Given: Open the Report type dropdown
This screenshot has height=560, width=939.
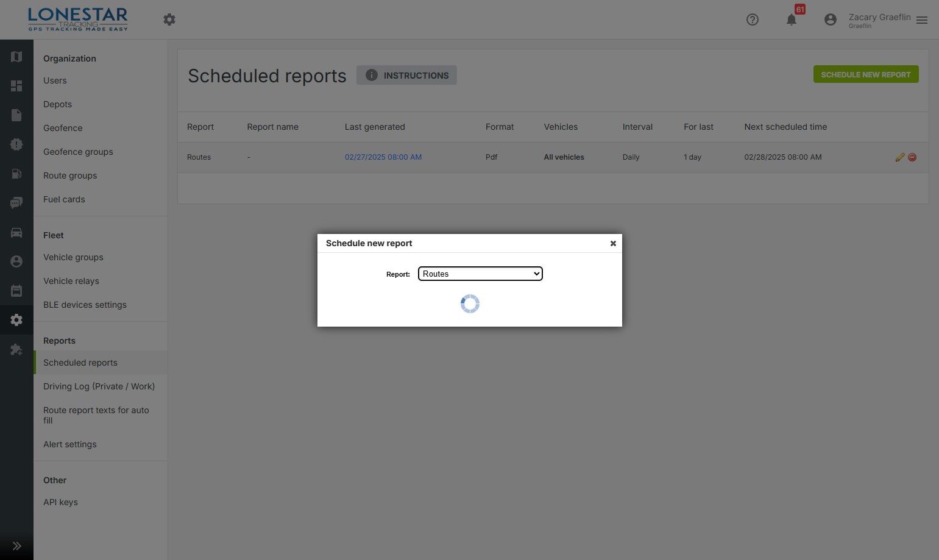Looking at the screenshot, I should tap(480, 274).
